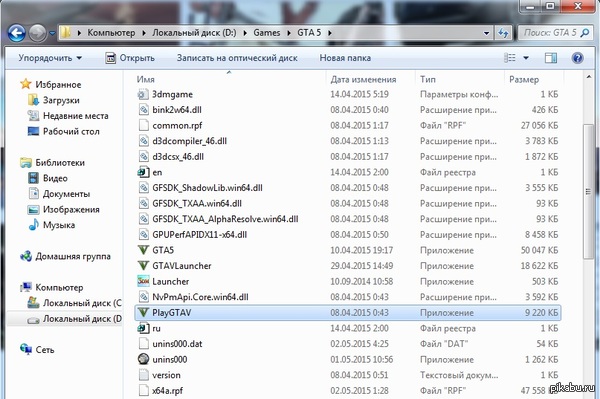The width and height of the screenshot is (600, 399).
Task: Click the greyed Forward navigation arrow
Action: pos(38,33)
